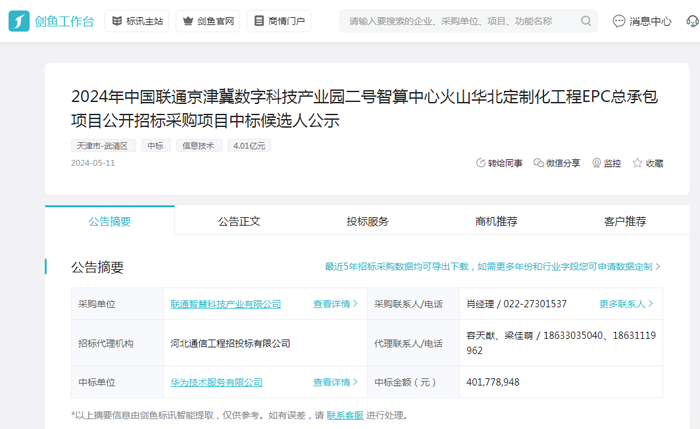Click 转给同事 to forward the notice
700x429 pixels.
[x=499, y=163]
